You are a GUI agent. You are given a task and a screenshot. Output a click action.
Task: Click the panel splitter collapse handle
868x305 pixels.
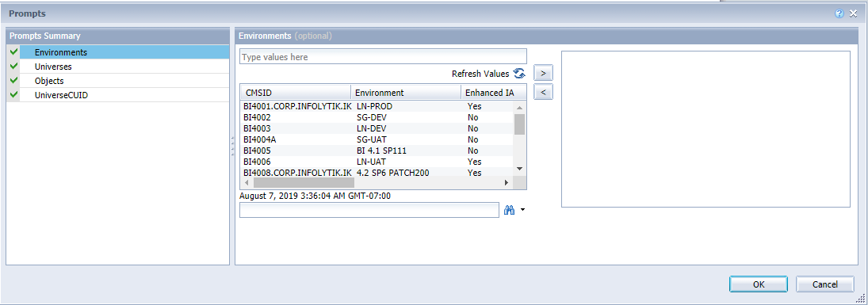(x=232, y=146)
